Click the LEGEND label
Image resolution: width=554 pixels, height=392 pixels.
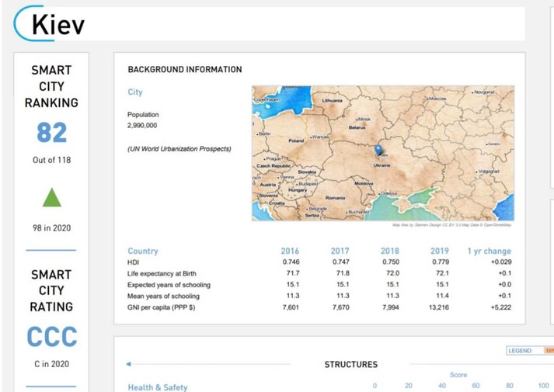[x=520, y=351]
